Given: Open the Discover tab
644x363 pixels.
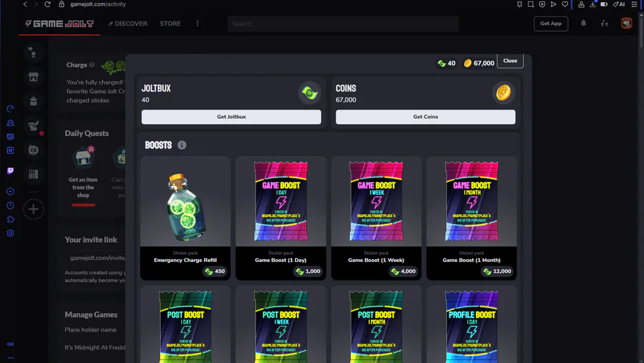Looking at the screenshot, I should [128, 24].
